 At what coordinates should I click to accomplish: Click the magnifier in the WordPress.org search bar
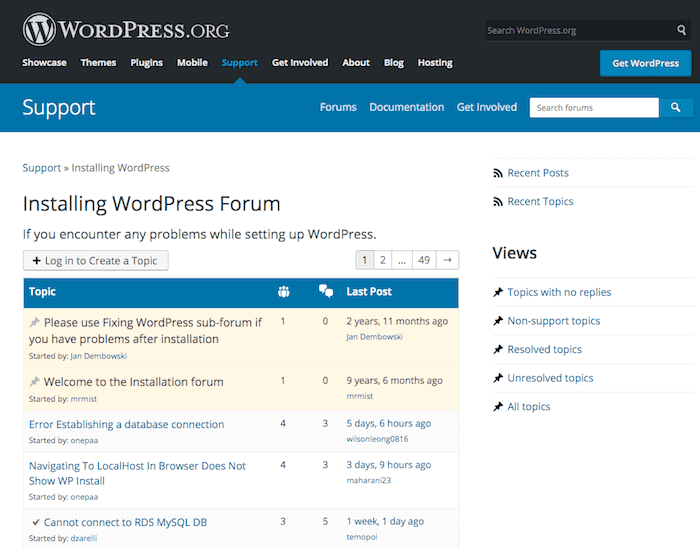pyautogui.click(x=681, y=30)
